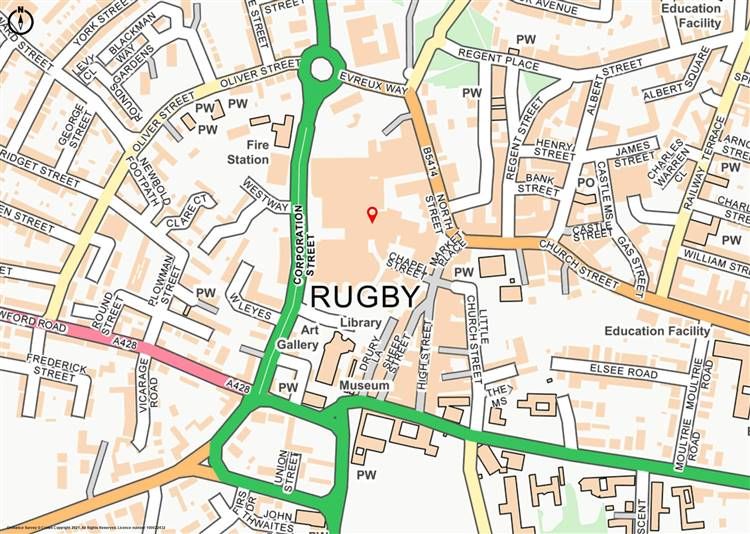Click the Library label
Image resolution: width=750 pixels, height=534 pixels.
[361, 323]
